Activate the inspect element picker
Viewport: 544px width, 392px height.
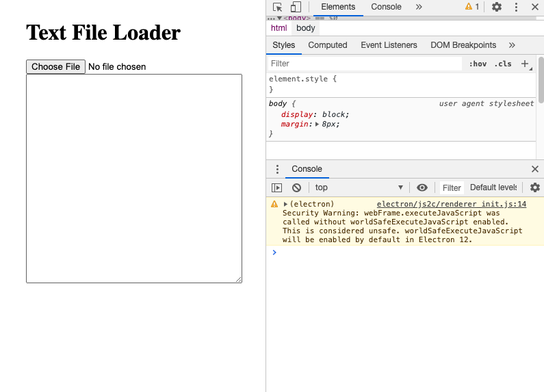(x=278, y=7)
